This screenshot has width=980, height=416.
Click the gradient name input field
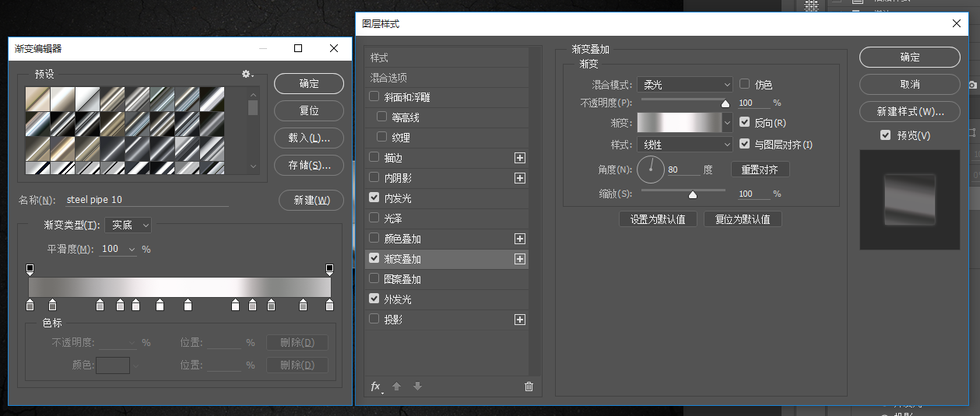146,200
